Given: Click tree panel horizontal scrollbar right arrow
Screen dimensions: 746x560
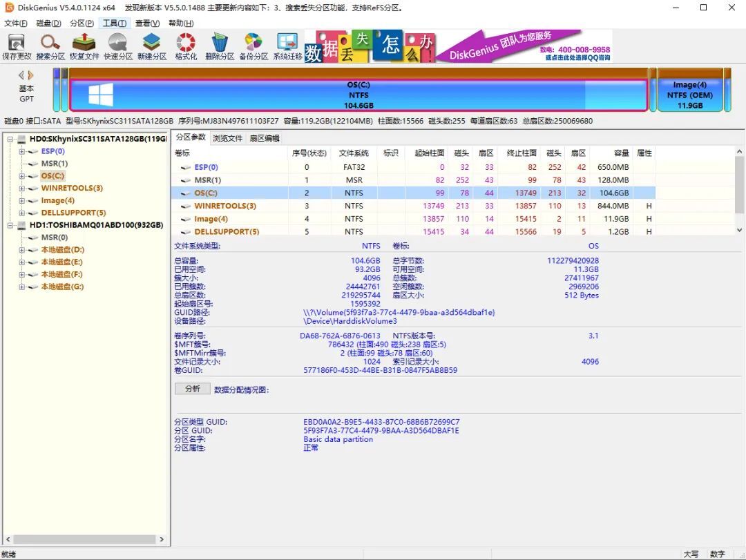Looking at the screenshot, I should click(x=162, y=539).
